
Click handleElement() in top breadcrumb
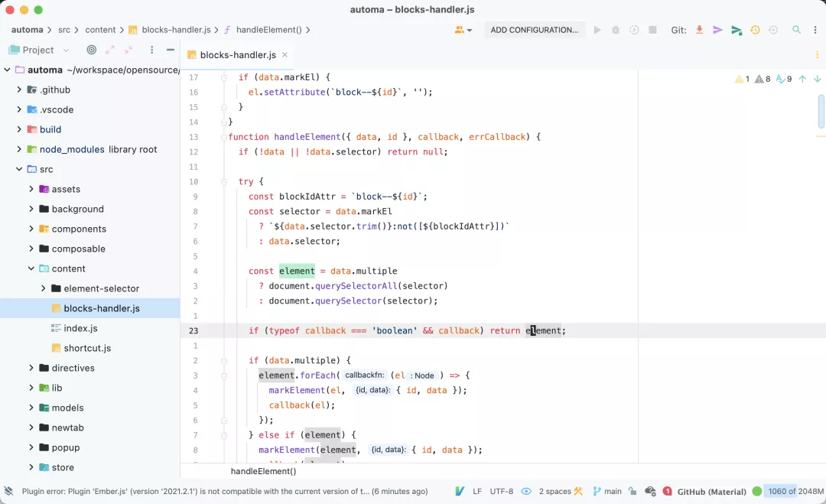[268, 30]
